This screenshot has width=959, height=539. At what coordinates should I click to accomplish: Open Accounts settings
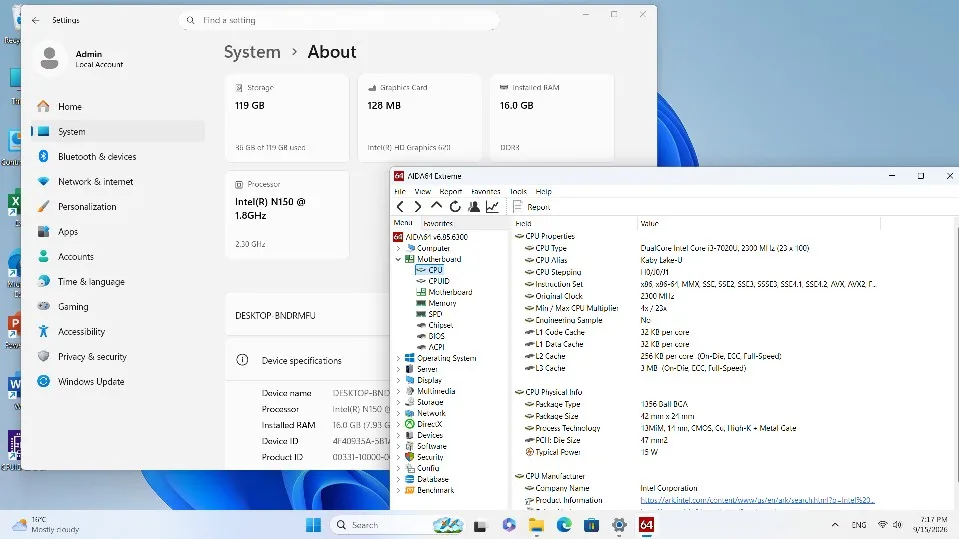(117, 257)
